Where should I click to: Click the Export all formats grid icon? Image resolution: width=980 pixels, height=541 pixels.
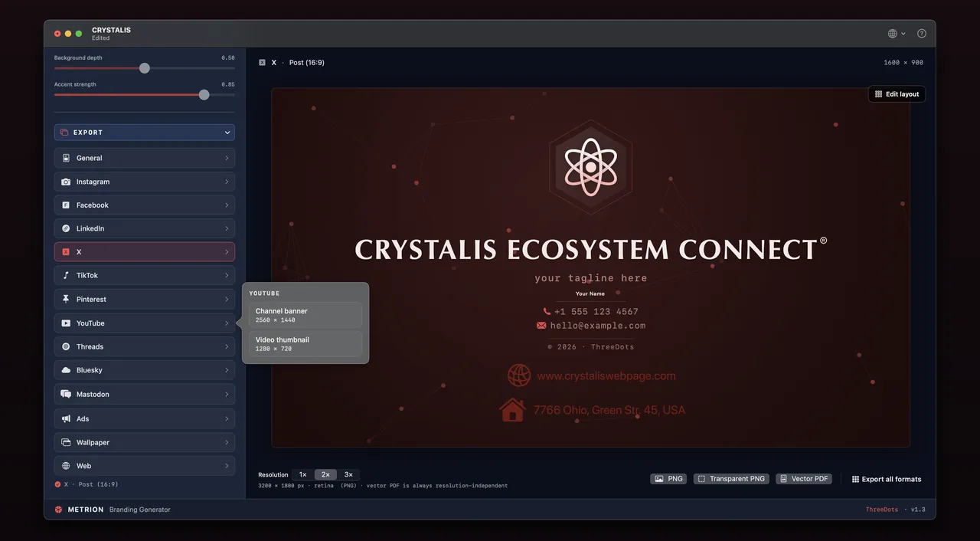855,479
